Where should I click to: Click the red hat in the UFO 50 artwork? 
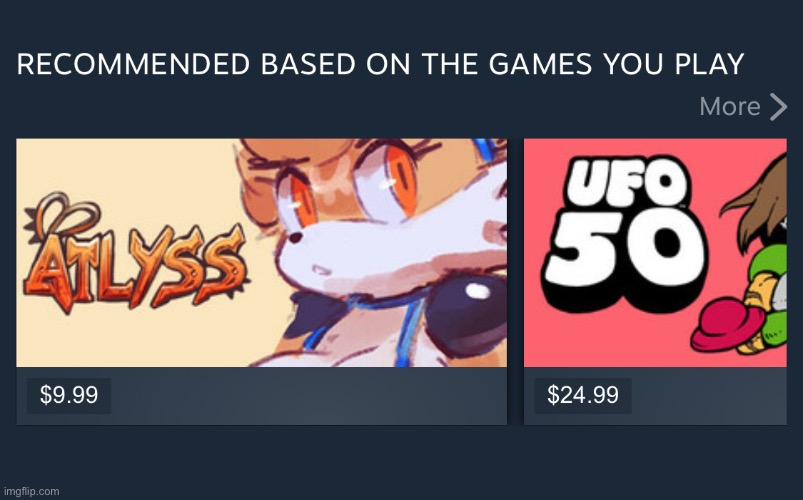pyautogui.click(x=727, y=322)
